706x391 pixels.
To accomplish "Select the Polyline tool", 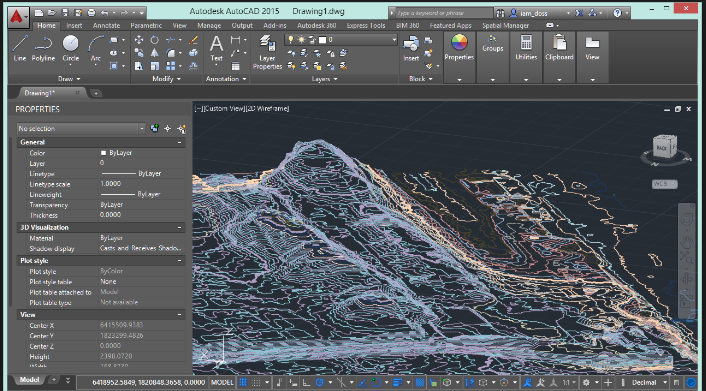I will [43, 48].
